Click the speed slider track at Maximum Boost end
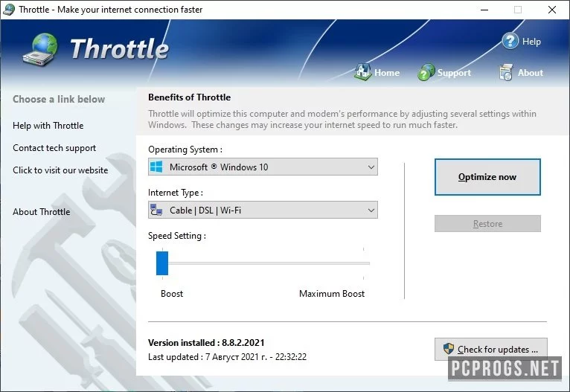570x392 pixels. [x=364, y=263]
